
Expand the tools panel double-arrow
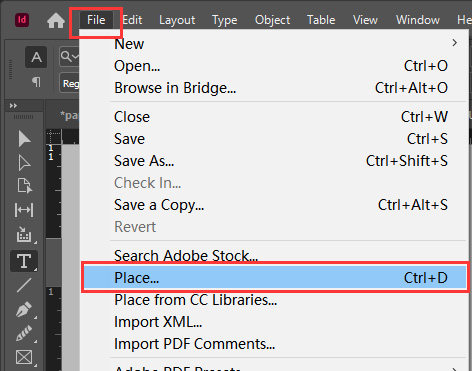coord(13,106)
